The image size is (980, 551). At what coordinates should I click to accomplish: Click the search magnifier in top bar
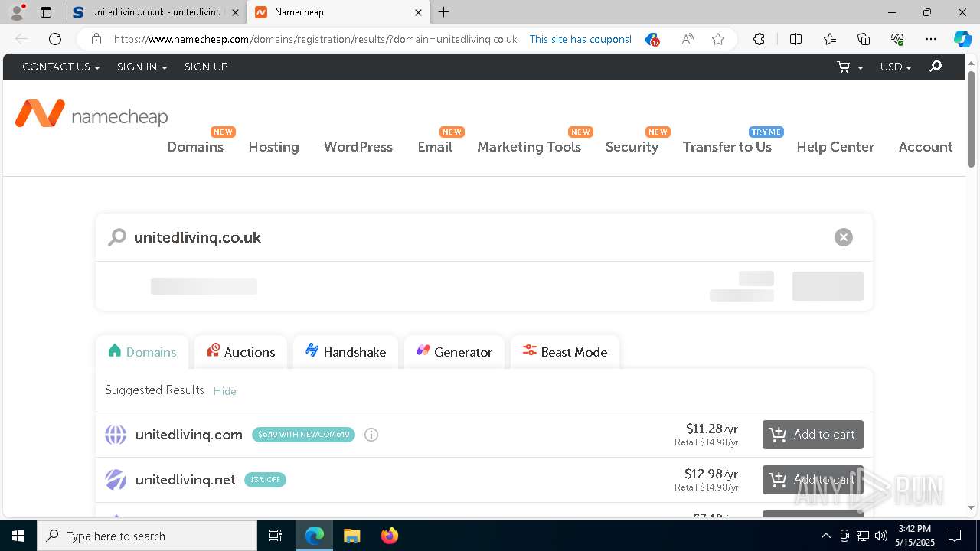pos(936,67)
